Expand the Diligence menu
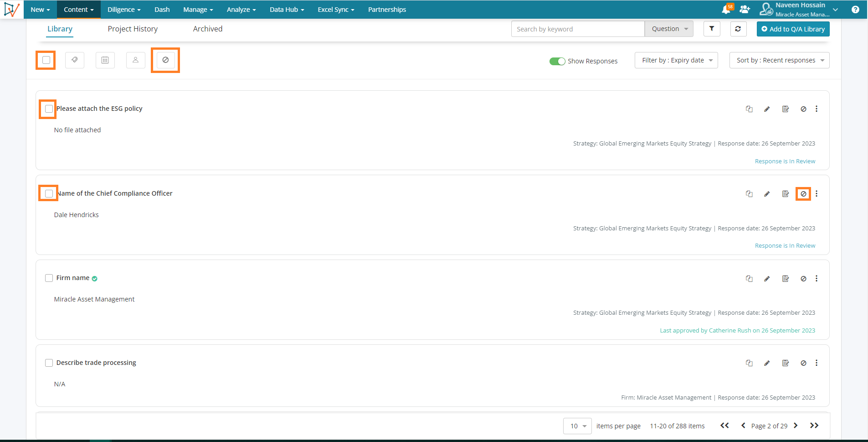 tap(124, 10)
